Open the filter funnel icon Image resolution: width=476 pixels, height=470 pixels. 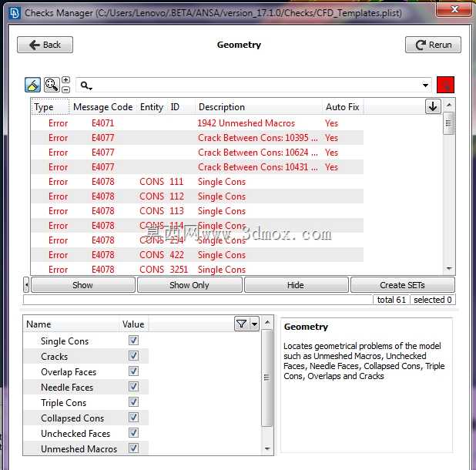(242, 324)
